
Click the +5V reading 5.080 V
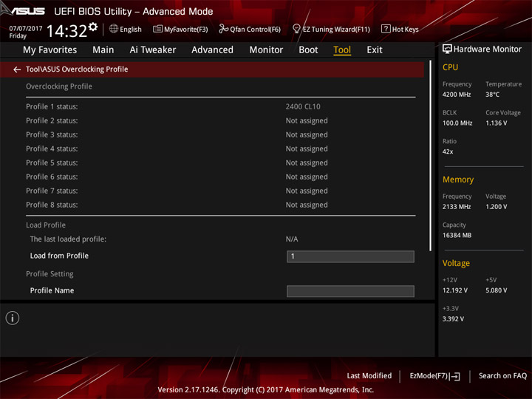coord(497,290)
